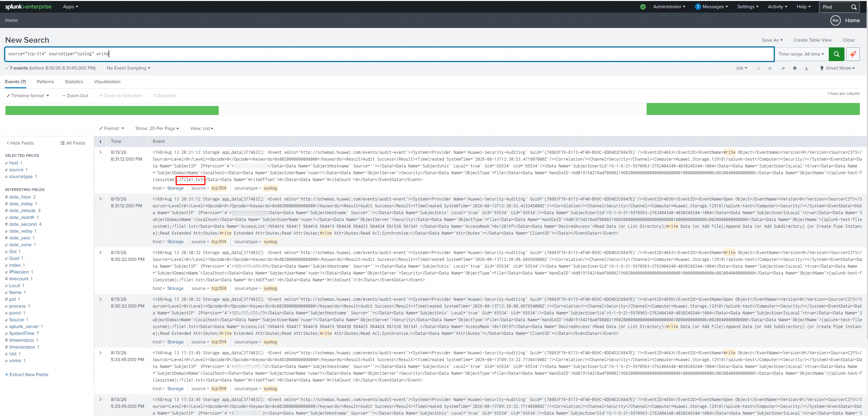Viewport: 868px width, 416px height.
Task: Click the Time column header
Action: click(116, 142)
